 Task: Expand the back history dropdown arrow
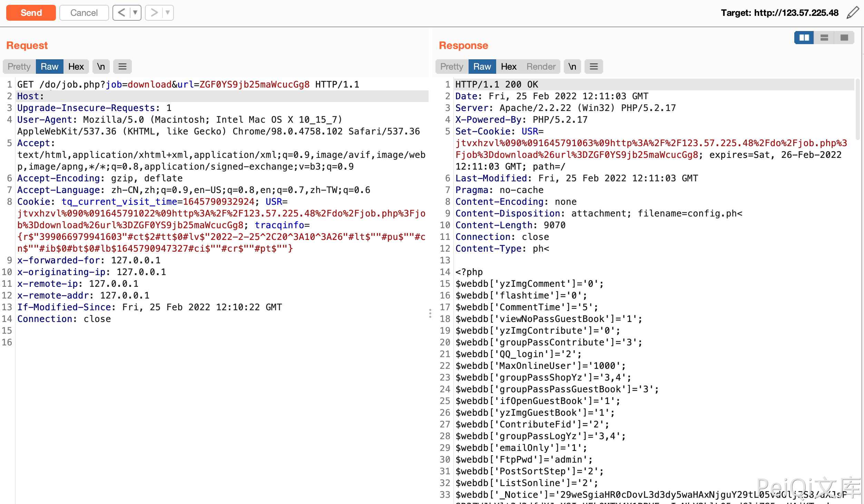coord(135,13)
